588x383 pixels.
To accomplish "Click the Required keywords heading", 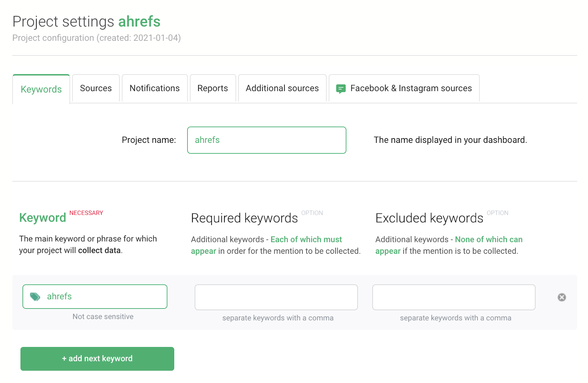I will pyautogui.click(x=244, y=218).
